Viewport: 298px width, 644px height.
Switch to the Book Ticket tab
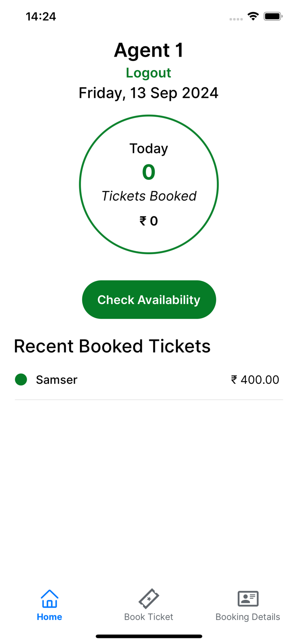coord(148,605)
